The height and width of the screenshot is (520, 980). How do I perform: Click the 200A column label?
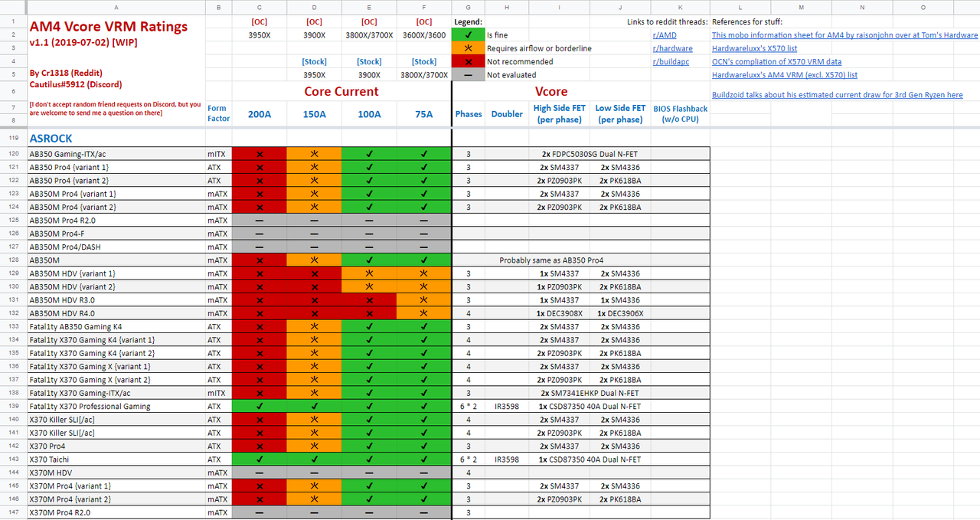(259, 114)
